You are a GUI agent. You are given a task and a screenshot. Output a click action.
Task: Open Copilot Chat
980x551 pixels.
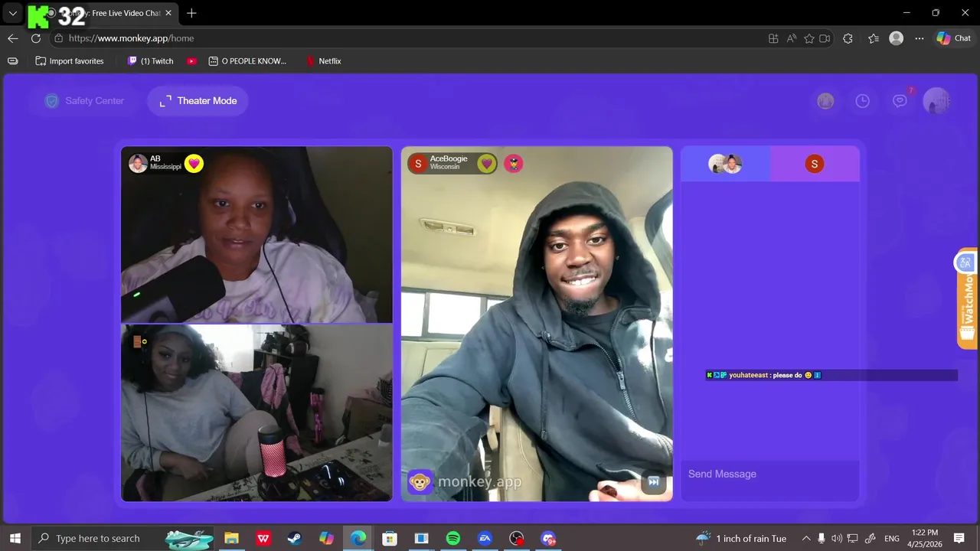click(x=954, y=38)
